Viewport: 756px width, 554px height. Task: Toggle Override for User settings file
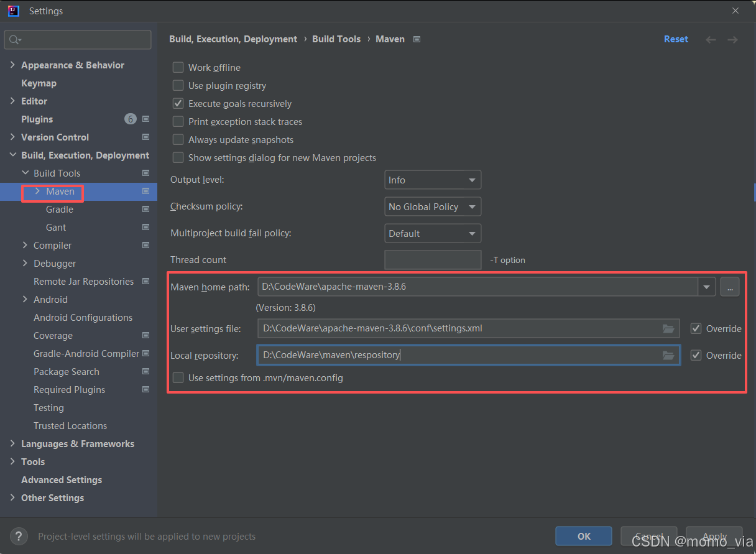pyautogui.click(x=696, y=328)
